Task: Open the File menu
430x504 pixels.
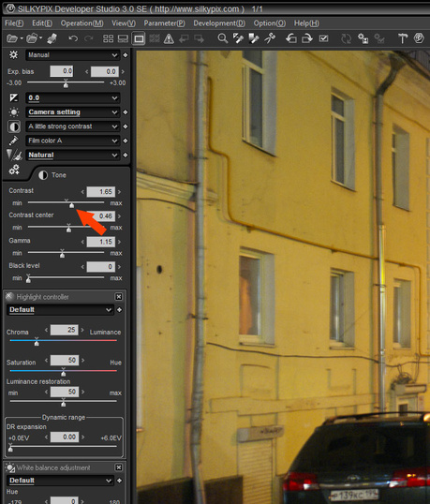Action: point(14,23)
